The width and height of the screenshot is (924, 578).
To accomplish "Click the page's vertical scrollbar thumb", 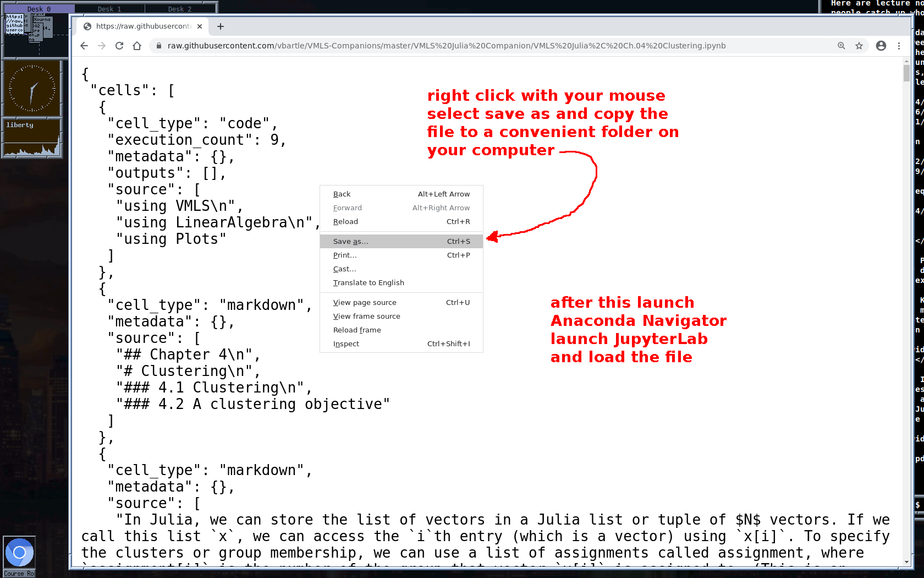I will coord(906,73).
